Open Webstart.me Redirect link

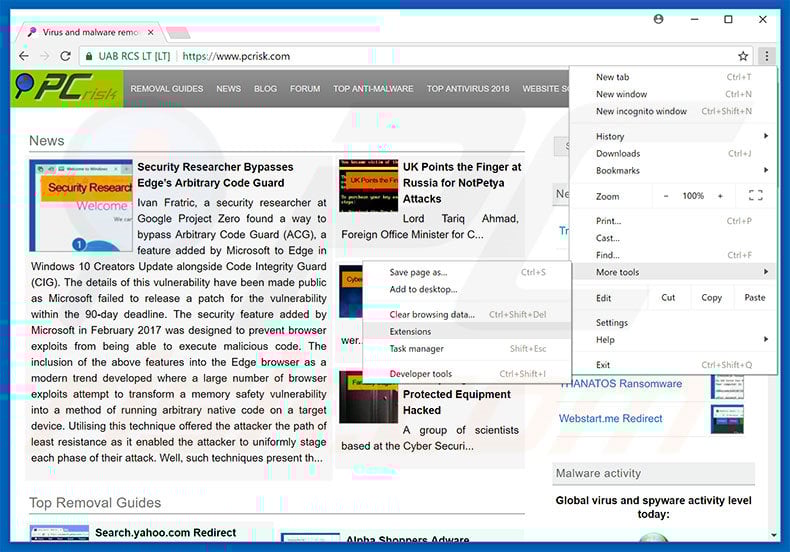pos(611,419)
